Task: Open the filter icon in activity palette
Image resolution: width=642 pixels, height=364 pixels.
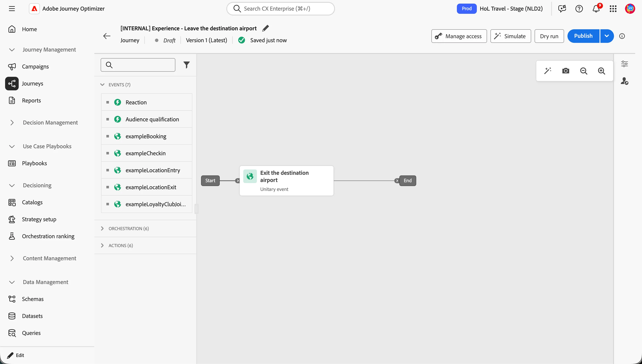Action: point(186,65)
